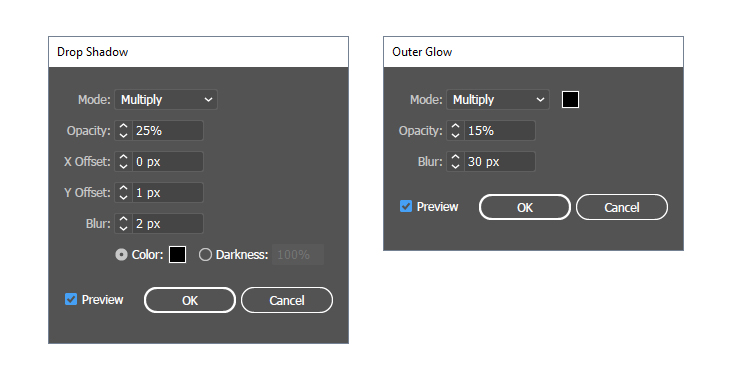Confirm Outer Glow with OK
Viewport: 730px width, 380px height.
pos(525,207)
